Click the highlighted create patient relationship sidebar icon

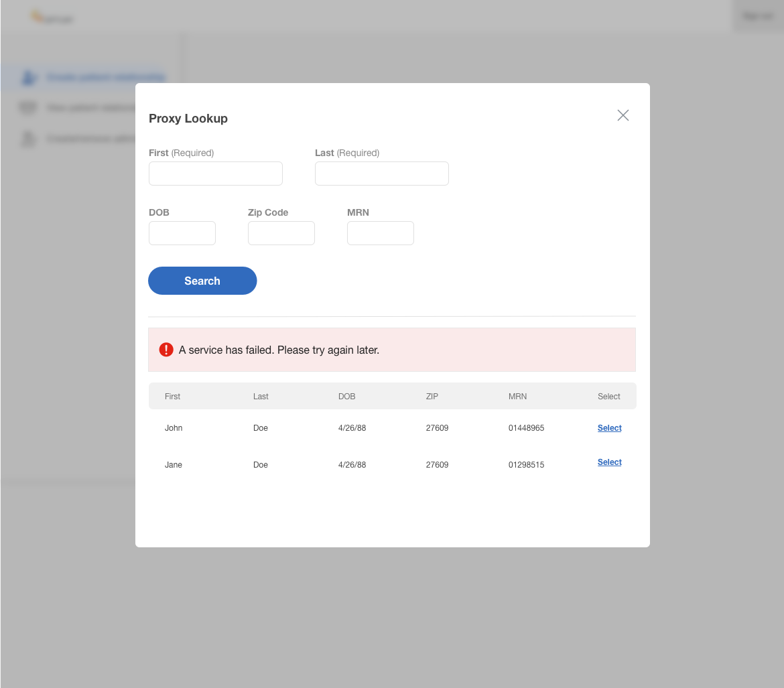(x=28, y=78)
